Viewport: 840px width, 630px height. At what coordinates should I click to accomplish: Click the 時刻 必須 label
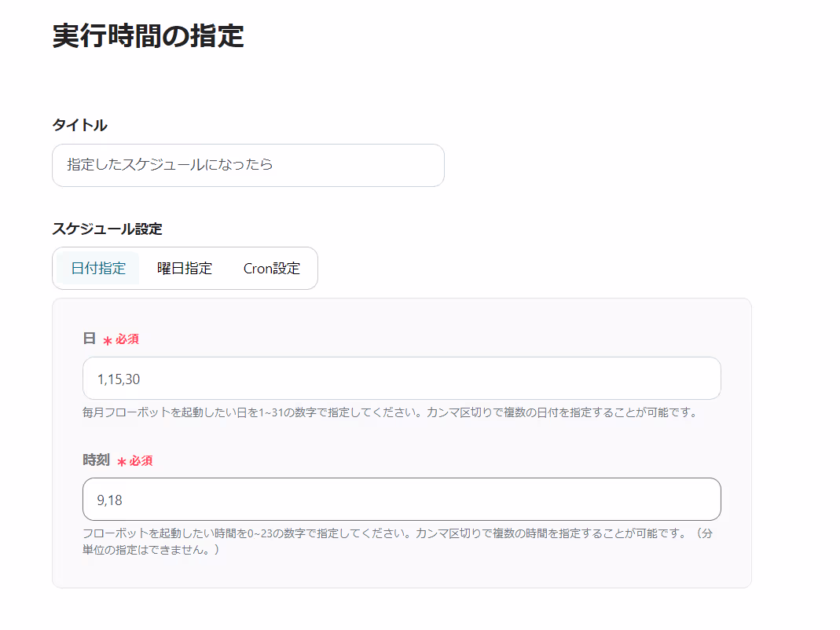(118, 460)
